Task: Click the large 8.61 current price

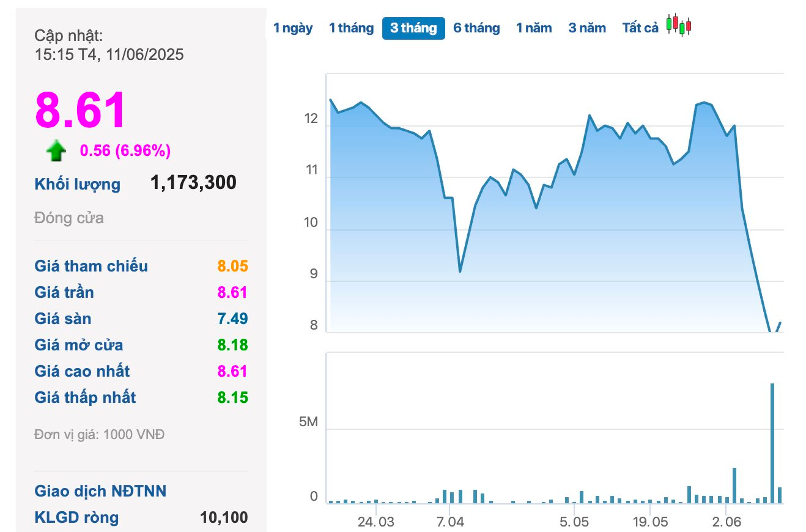Action: (x=80, y=111)
